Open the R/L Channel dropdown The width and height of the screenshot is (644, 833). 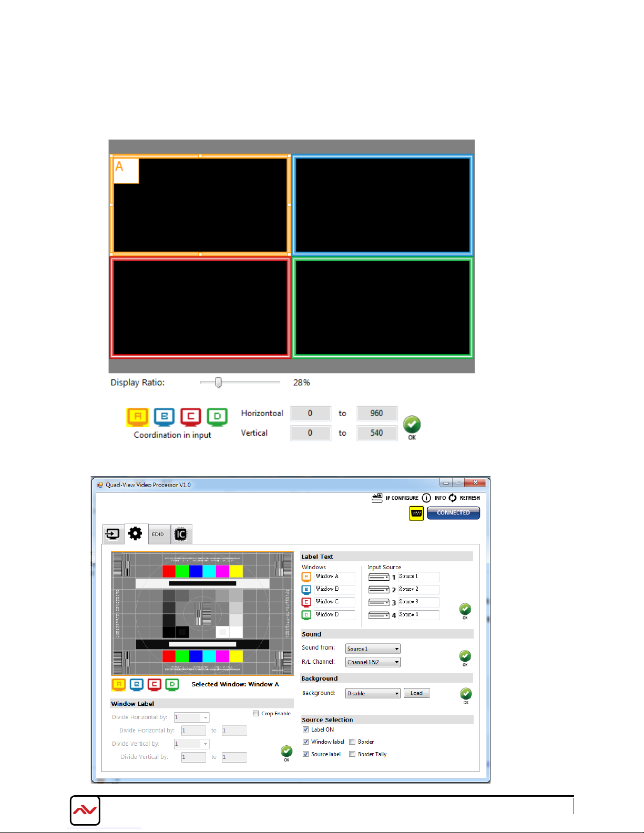pyautogui.click(x=373, y=662)
